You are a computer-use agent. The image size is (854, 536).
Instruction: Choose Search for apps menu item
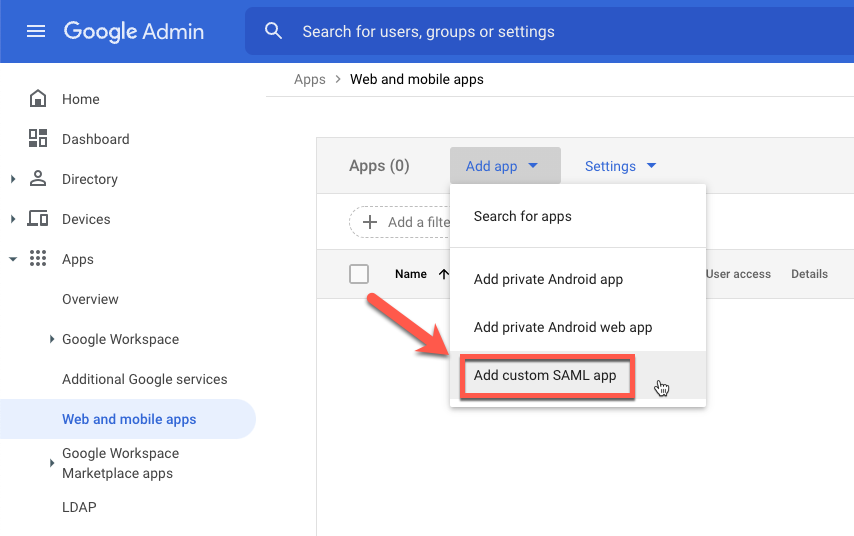coord(578,216)
